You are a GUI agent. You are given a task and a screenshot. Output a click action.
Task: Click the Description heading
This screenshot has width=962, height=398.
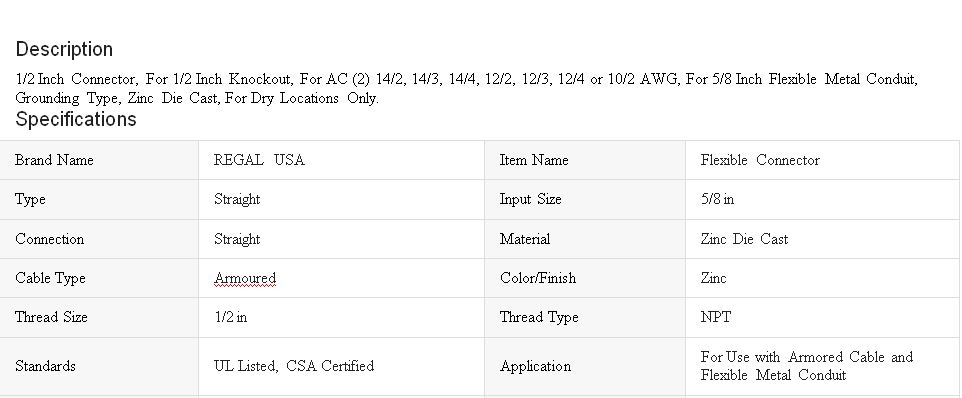64,49
